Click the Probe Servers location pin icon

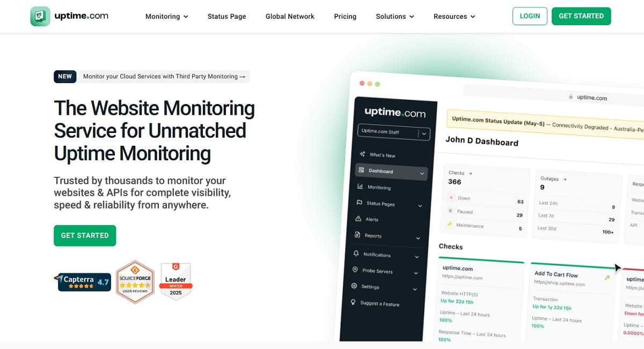[x=355, y=270]
